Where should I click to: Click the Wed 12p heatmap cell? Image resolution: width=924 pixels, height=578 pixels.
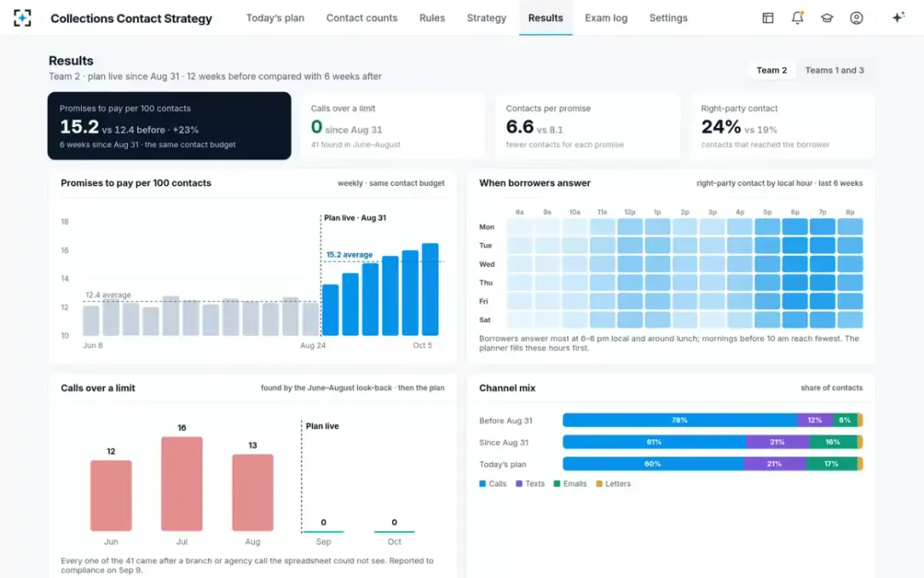pos(630,264)
